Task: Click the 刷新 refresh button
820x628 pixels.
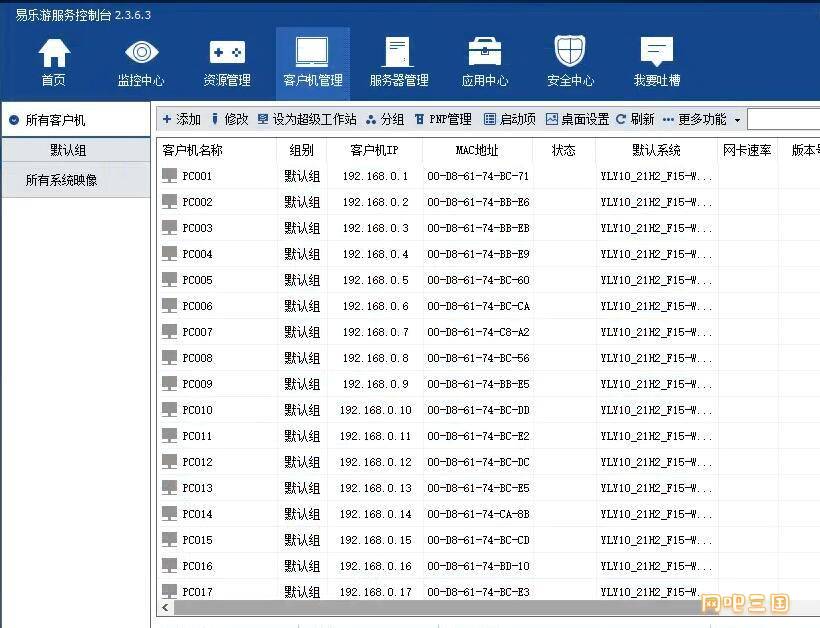Action: tap(635, 119)
